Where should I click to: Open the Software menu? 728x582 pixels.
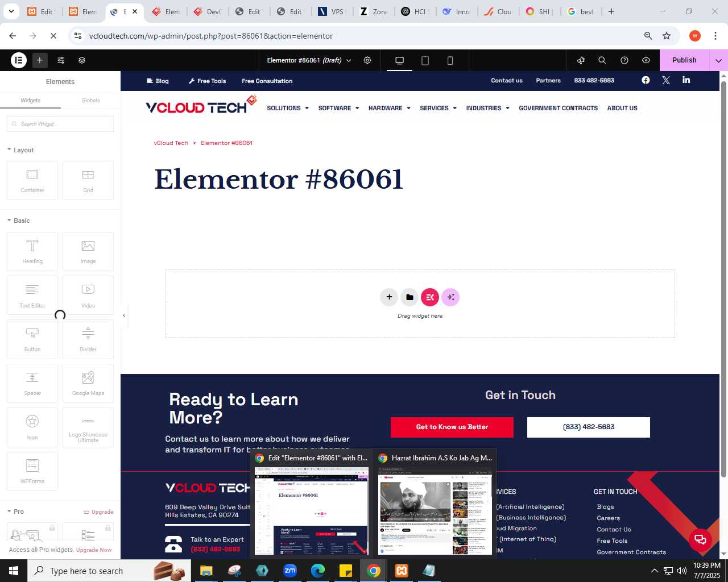tap(339, 108)
